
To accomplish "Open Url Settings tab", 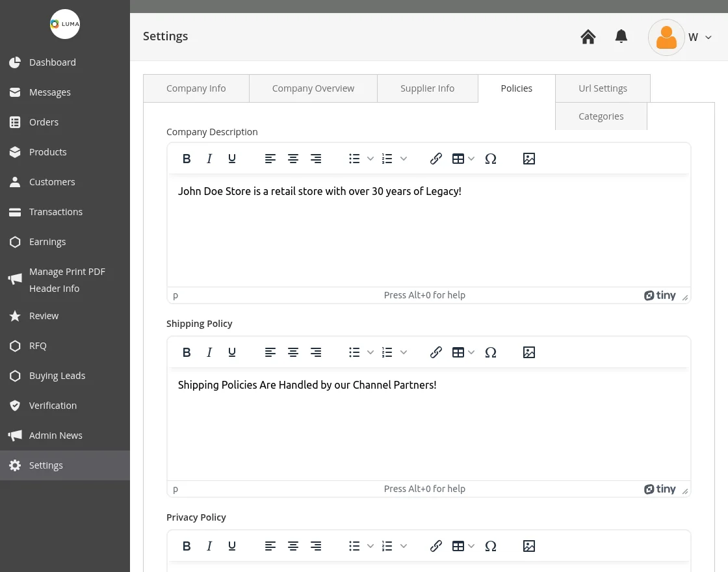I will [x=603, y=88].
